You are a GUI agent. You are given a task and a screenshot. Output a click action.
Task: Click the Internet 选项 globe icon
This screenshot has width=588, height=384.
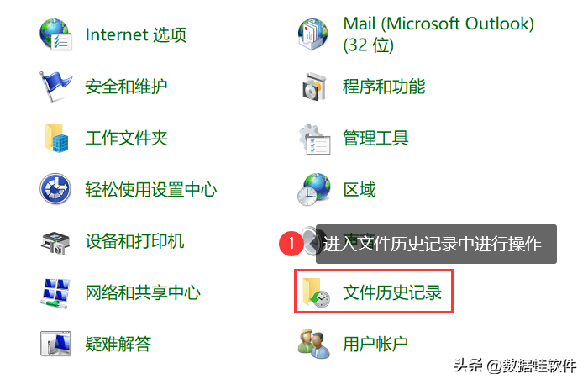[55, 34]
